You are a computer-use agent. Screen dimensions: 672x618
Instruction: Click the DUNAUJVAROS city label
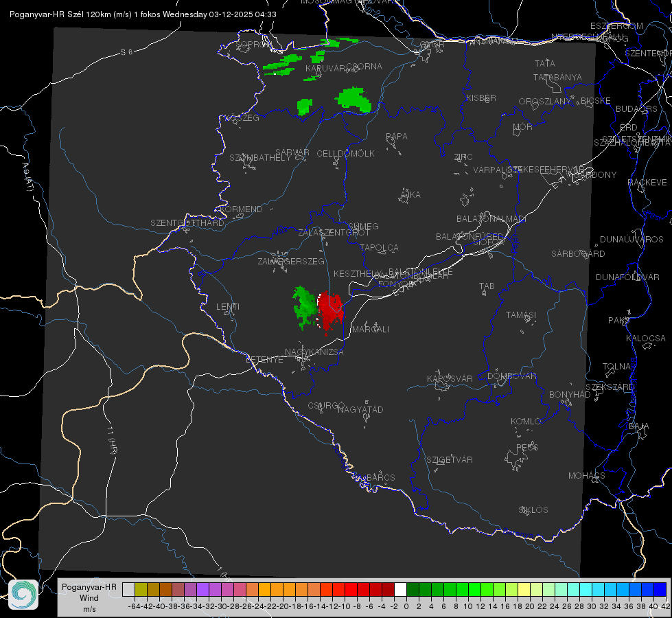(632, 240)
